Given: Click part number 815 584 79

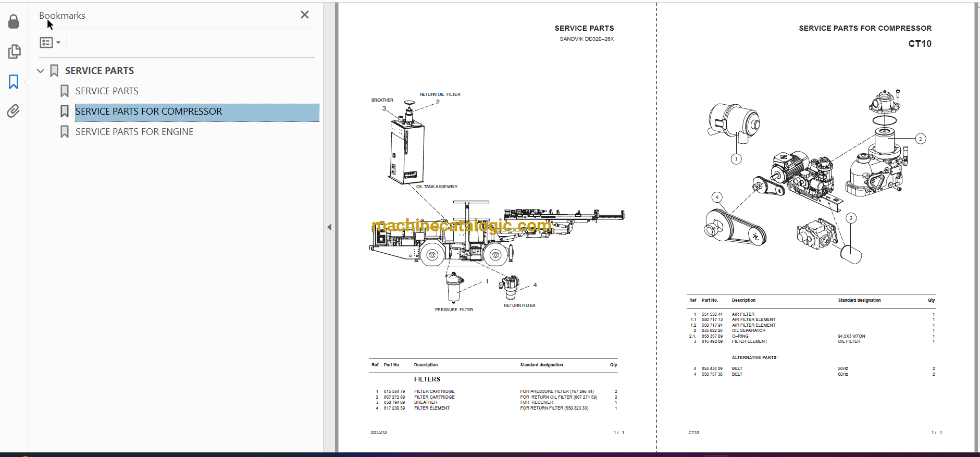Looking at the screenshot, I should pos(394,391).
